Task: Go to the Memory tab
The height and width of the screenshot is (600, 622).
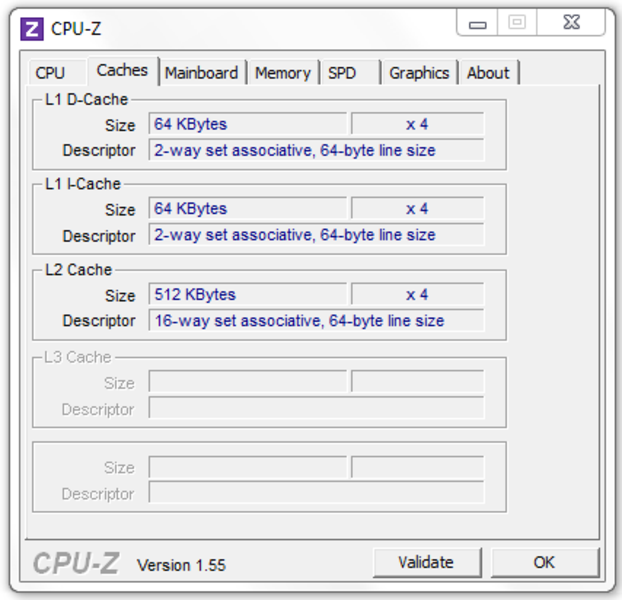Action: pos(283,73)
